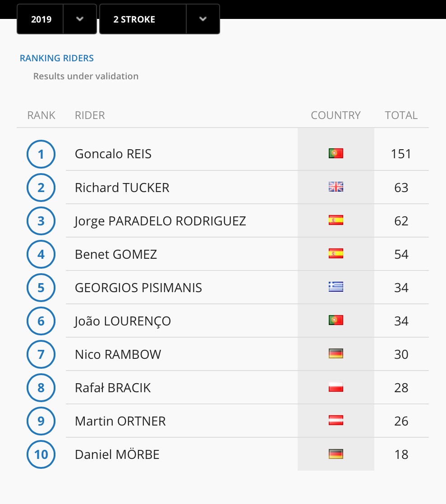Click rank 10 circle badge
Screen dimensions: 446x504
point(41,454)
